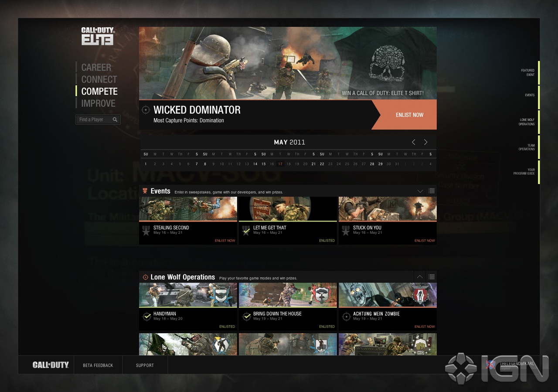Viewport: 558px width, 392px height.
Task: Click the Find a Player search field
Action: coord(98,119)
